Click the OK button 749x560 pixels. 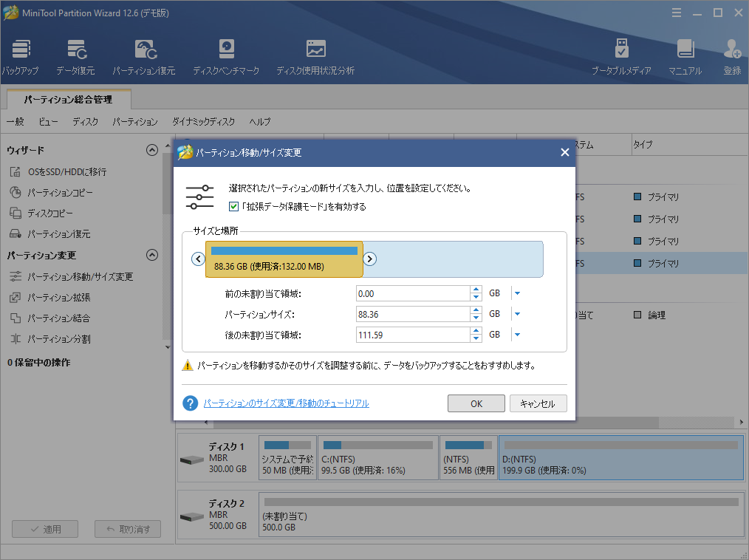point(476,403)
